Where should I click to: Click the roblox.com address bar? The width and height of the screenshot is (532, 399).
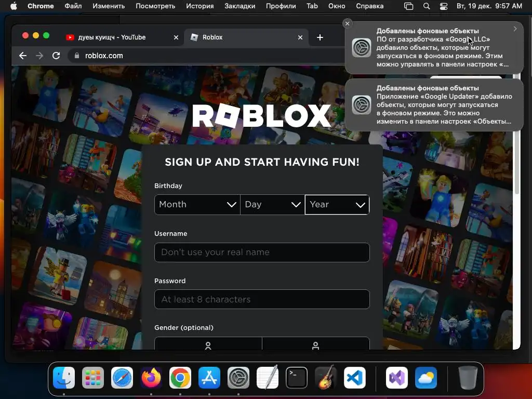[x=207, y=56]
